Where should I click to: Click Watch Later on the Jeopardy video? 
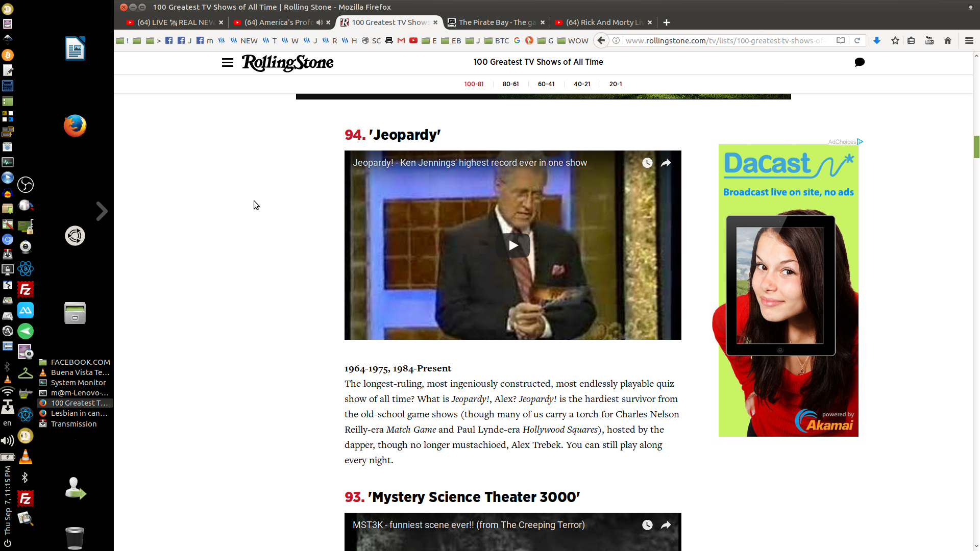[647, 163]
